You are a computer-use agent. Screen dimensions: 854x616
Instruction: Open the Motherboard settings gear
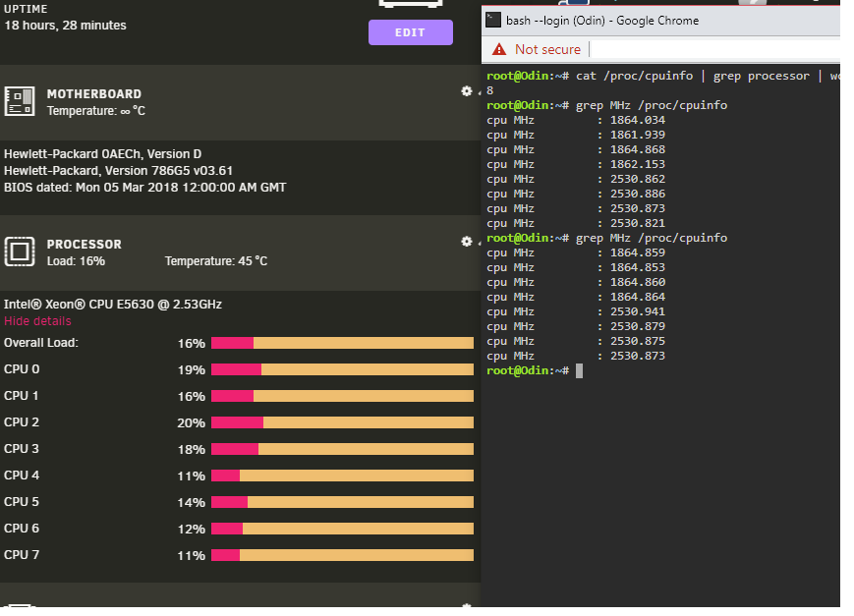click(466, 91)
